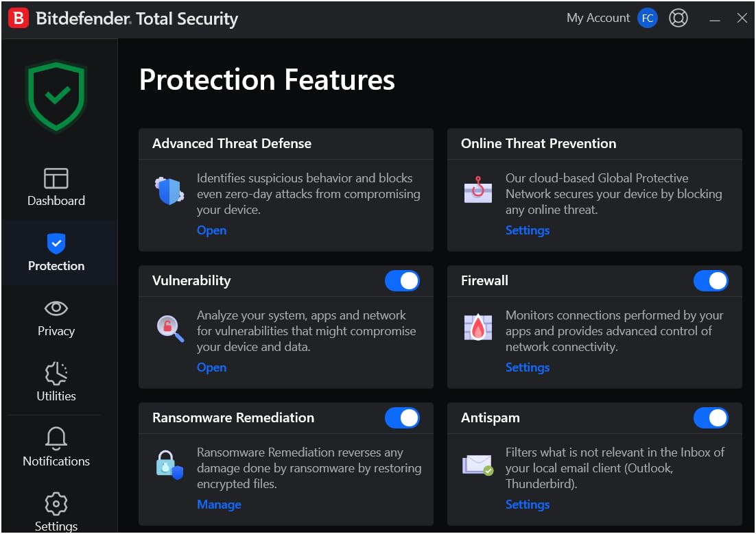Image resolution: width=756 pixels, height=534 pixels.
Task: Click Open under Vulnerability
Action: (212, 367)
